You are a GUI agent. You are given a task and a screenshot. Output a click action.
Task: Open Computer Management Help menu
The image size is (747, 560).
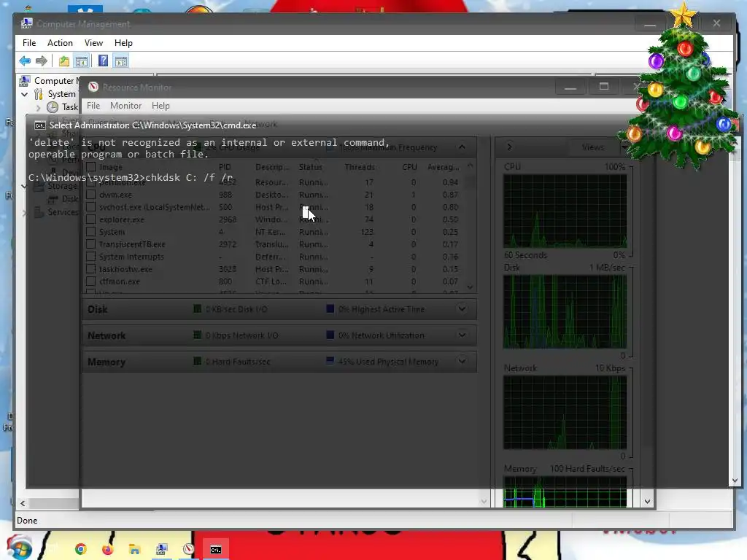click(123, 43)
